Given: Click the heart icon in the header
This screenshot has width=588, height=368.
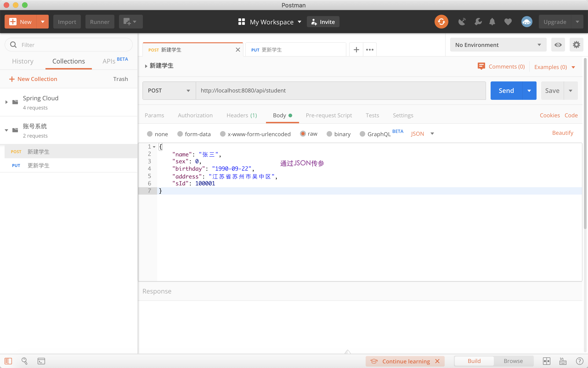Looking at the screenshot, I should point(508,22).
